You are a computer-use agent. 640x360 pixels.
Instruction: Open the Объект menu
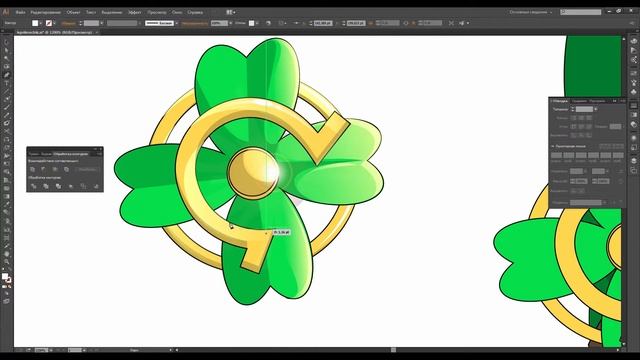click(73, 12)
